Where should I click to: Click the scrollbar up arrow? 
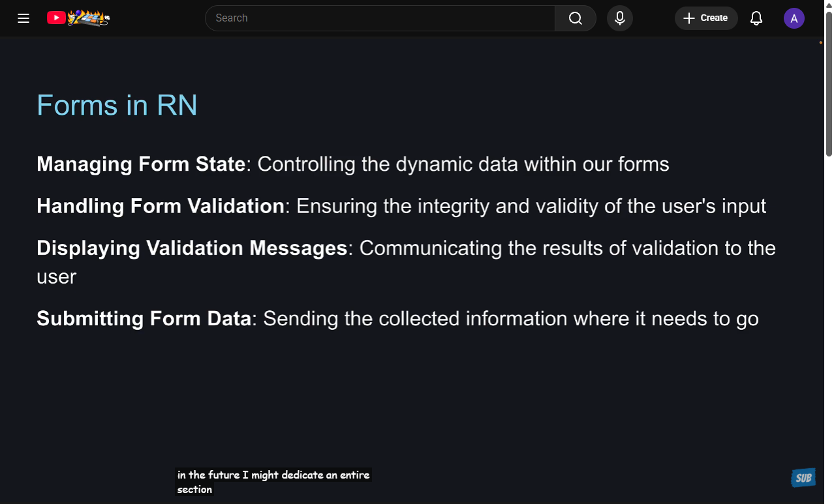pyautogui.click(x=829, y=5)
